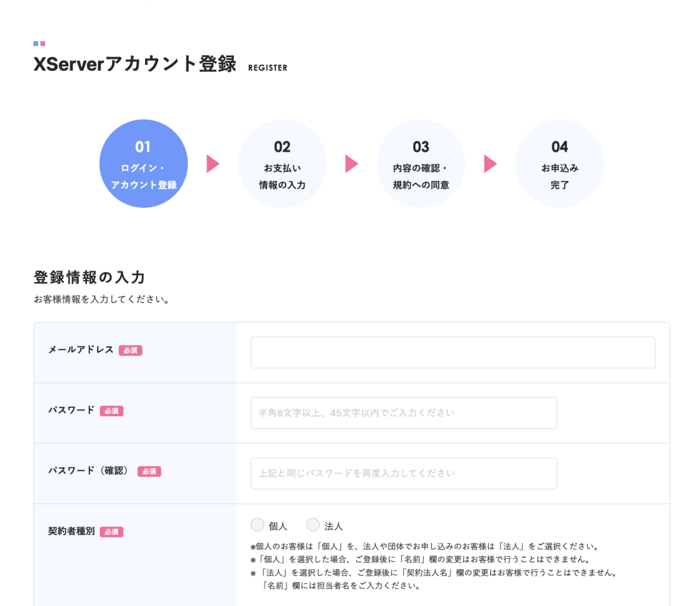Click the pink arrow between steps 03 and 04
700x606 pixels.
coord(490,164)
